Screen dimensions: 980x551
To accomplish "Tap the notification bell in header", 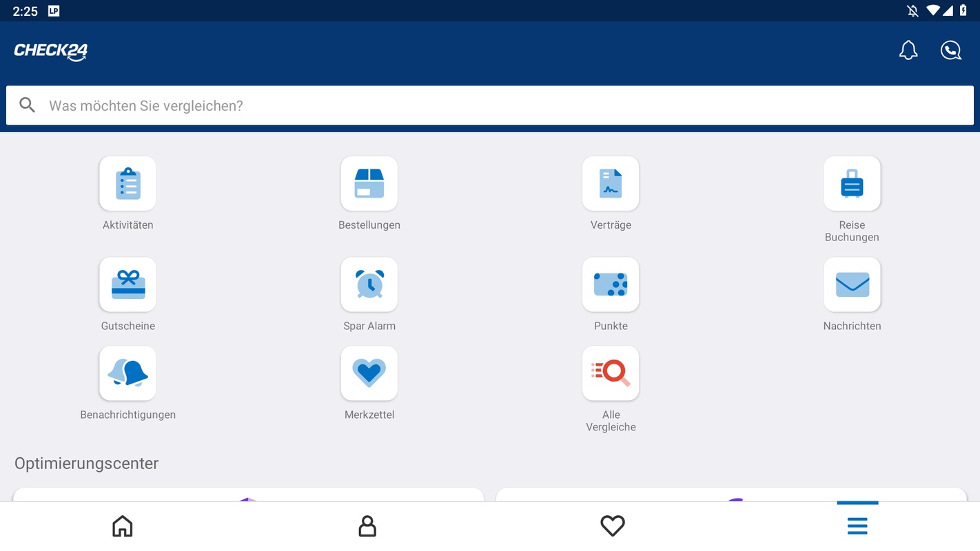I will click(908, 50).
